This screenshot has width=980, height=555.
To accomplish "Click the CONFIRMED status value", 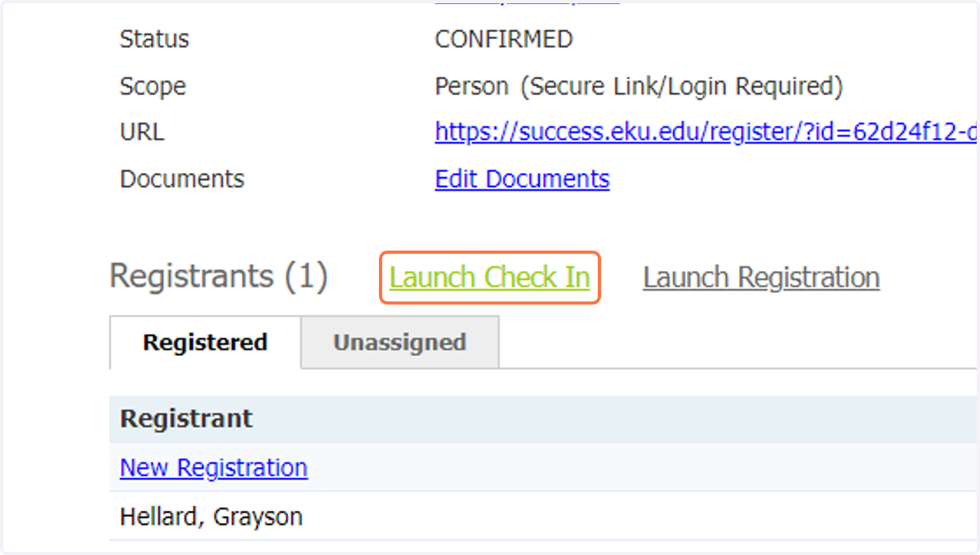I will 504,39.
